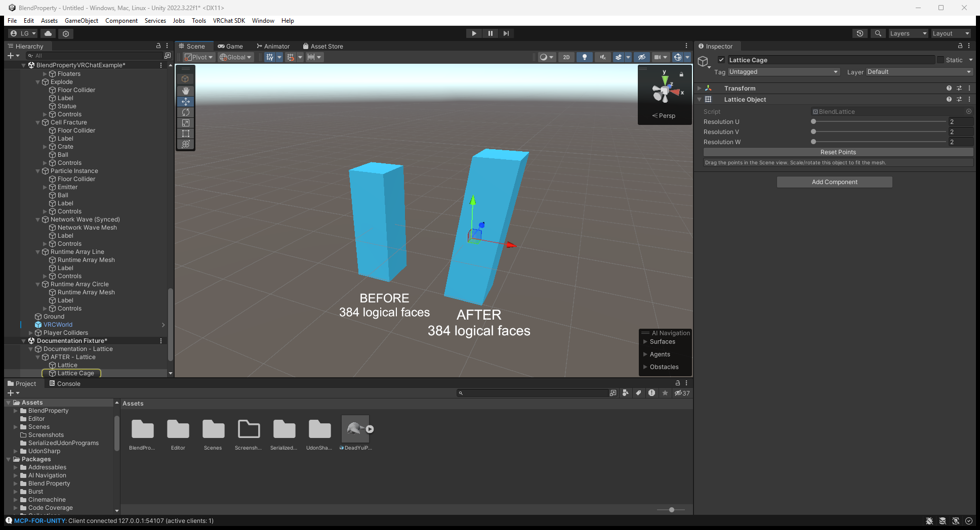Open the DeadYuiP asset thumbnail
Viewport: 980px width, 530px height.
click(355, 429)
